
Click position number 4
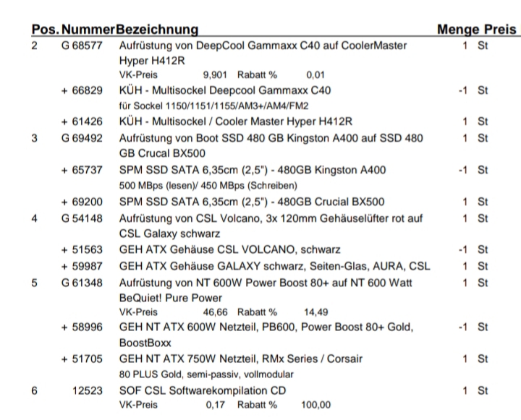[x=34, y=218]
